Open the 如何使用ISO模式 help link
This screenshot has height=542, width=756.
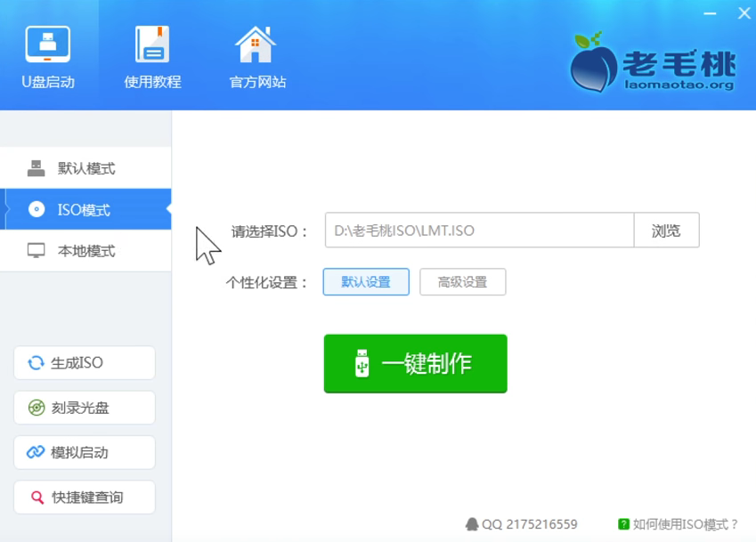687,523
